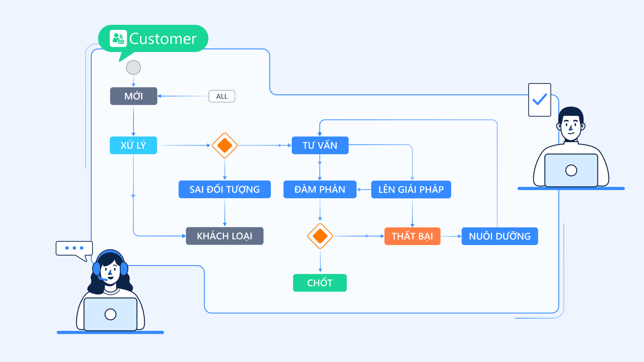Click the LÊN GIẢI PHÁP button
Image resolution: width=644 pixels, height=362 pixels.
[x=411, y=189]
